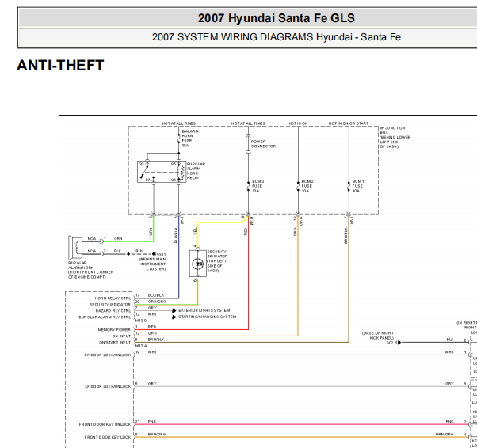
Task: Click the G02 ground point symbol
Action: [x=399, y=343]
